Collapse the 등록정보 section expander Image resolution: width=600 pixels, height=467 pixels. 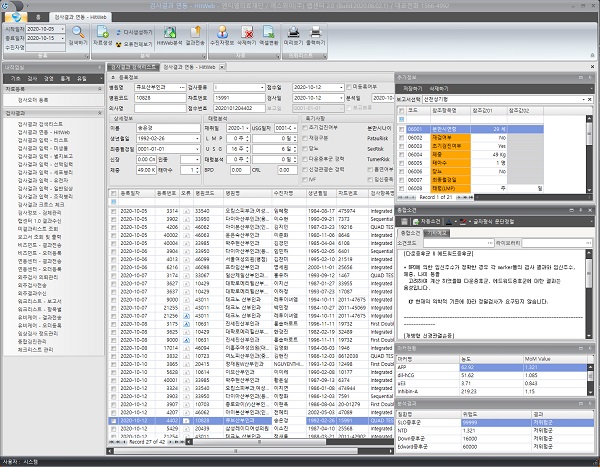(x=113, y=77)
